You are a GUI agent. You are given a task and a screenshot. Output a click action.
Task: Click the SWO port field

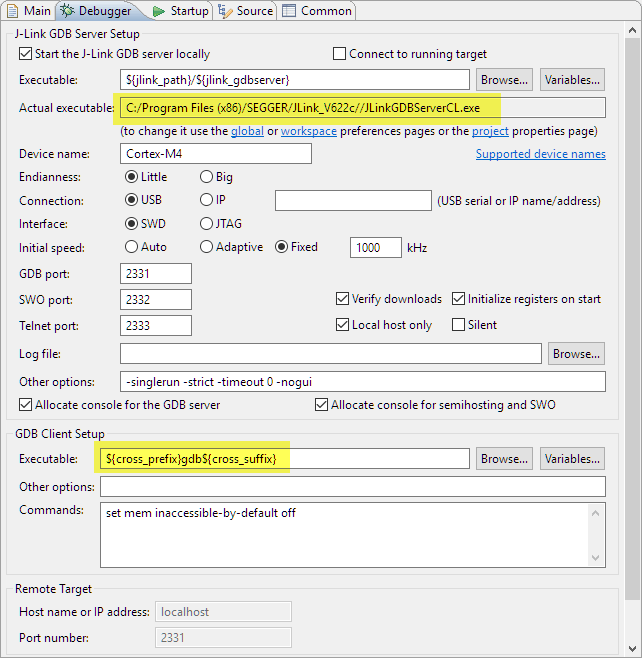point(156,300)
